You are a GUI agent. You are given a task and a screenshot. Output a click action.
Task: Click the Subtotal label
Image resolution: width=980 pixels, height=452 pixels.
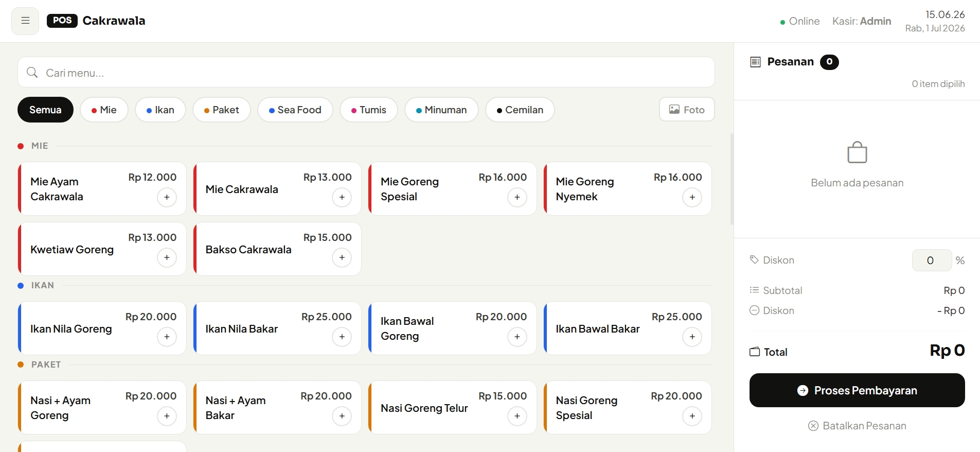coord(782,290)
